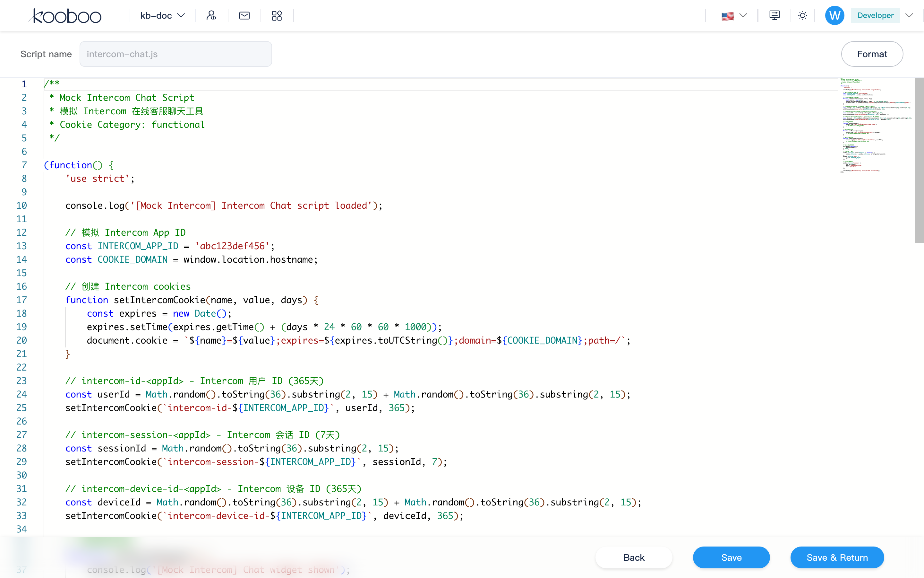Viewport: 924px width, 578px height.
Task: Click line number 17 in gutter
Action: pos(21,300)
